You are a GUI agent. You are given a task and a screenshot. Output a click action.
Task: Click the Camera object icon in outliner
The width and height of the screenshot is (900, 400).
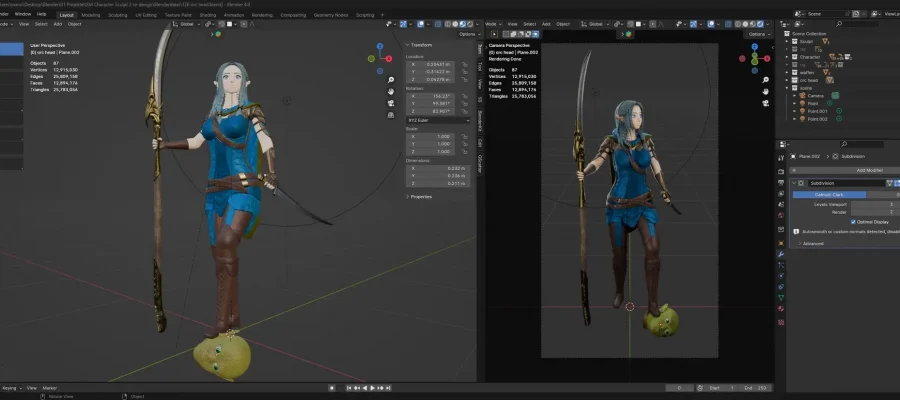click(803, 96)
